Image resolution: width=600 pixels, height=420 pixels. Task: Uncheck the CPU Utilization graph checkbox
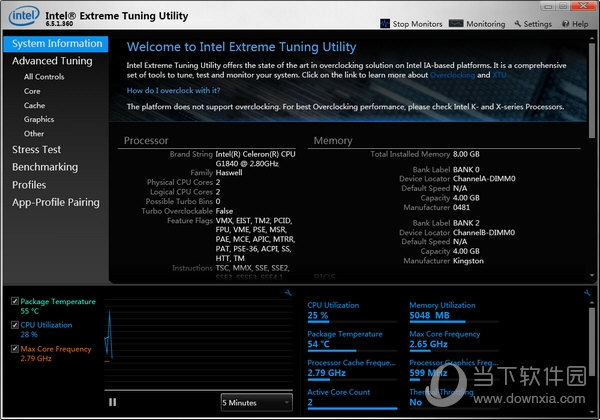click(x=15, y=325)
